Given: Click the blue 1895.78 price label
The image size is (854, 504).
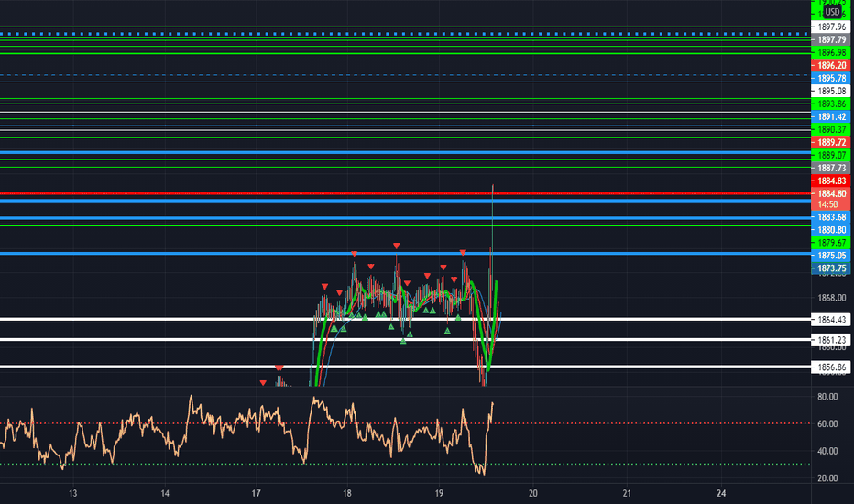Looking at the screenshot, I should click(x=830, y=79).
